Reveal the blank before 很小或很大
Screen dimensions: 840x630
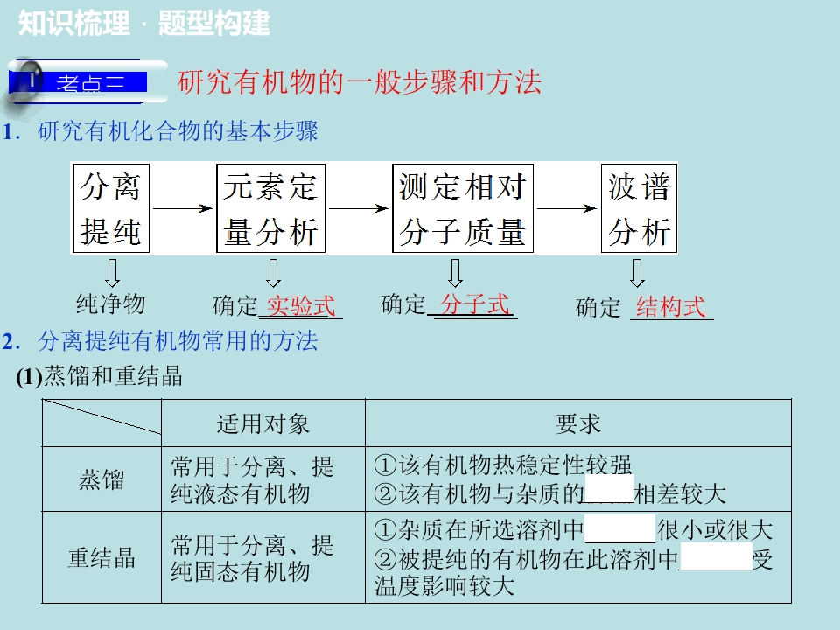619,528
